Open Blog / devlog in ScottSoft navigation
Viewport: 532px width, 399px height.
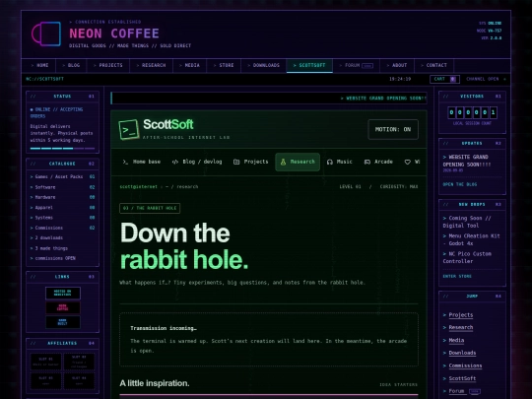197,162
